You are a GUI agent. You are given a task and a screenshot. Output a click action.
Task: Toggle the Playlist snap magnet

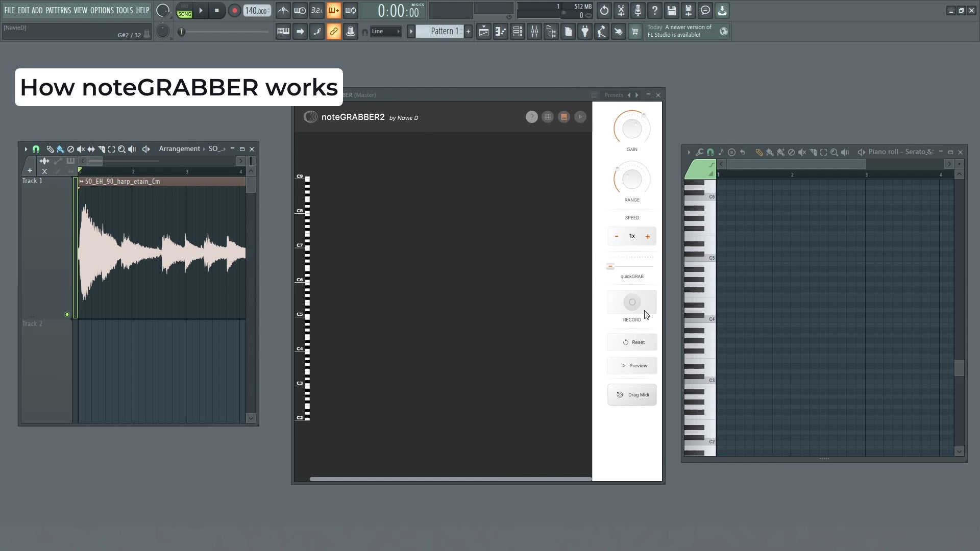[x=36, y=149]
